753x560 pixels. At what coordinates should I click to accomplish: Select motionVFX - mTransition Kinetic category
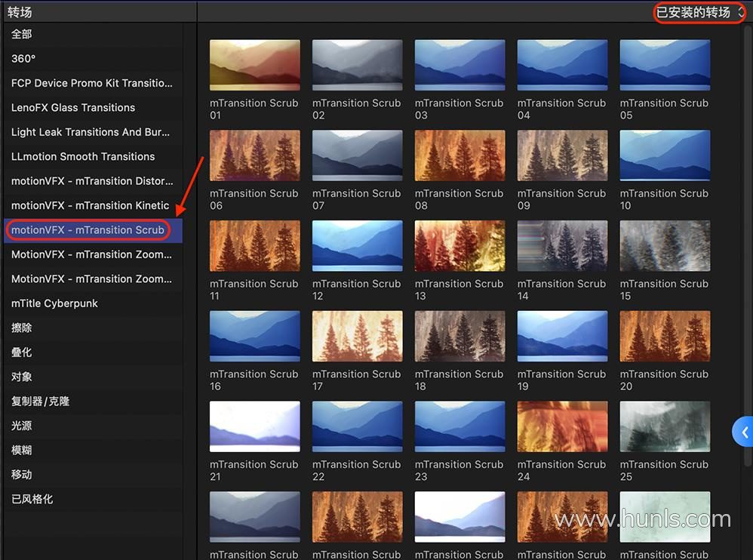93,205
